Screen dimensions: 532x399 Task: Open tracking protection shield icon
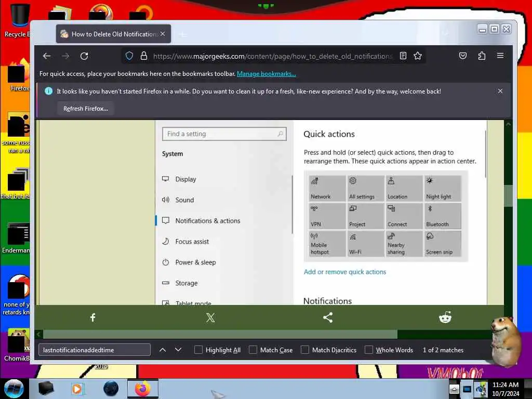(129, 56)
